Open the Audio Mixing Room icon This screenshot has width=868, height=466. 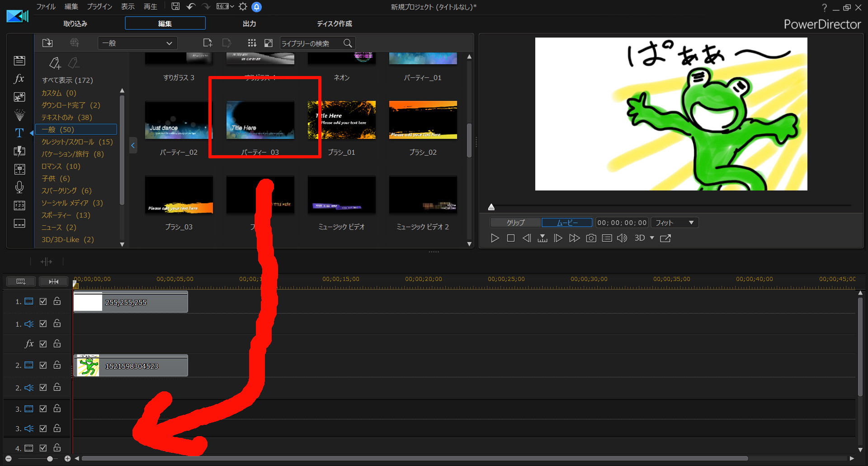pos(19,169)
